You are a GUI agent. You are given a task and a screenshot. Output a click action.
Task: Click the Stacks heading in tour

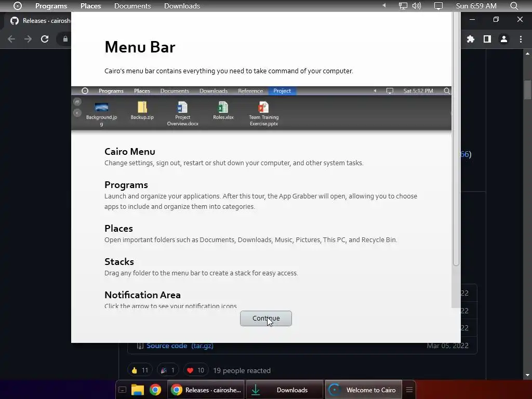[x=119, y=262]
